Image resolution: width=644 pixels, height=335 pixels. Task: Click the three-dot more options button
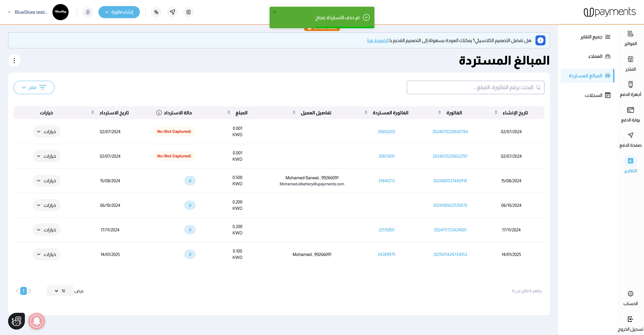14,61
